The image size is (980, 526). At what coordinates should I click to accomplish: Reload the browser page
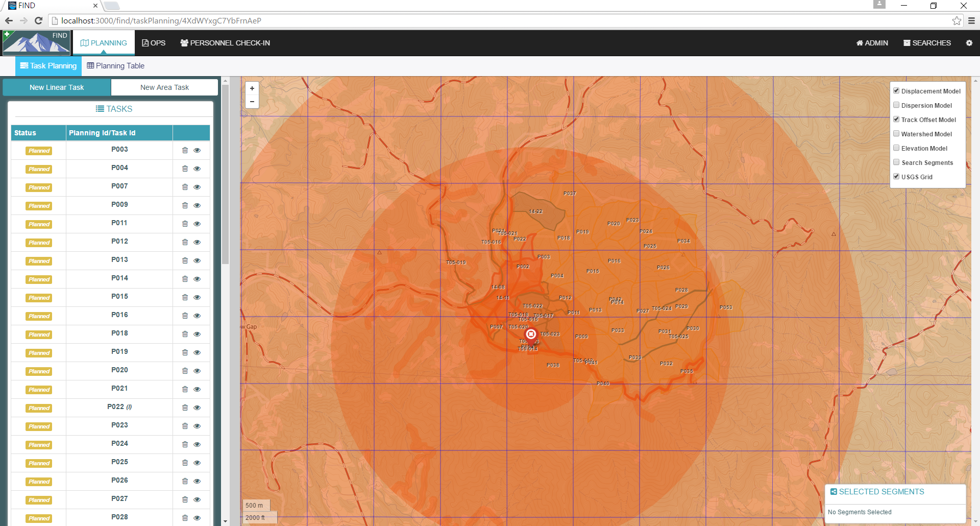[x=38, y=20]
